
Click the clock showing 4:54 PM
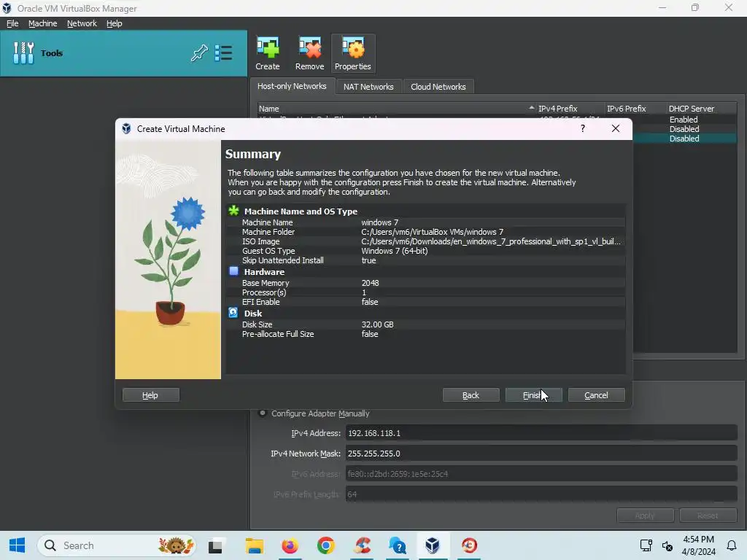[x=698, y=540]
